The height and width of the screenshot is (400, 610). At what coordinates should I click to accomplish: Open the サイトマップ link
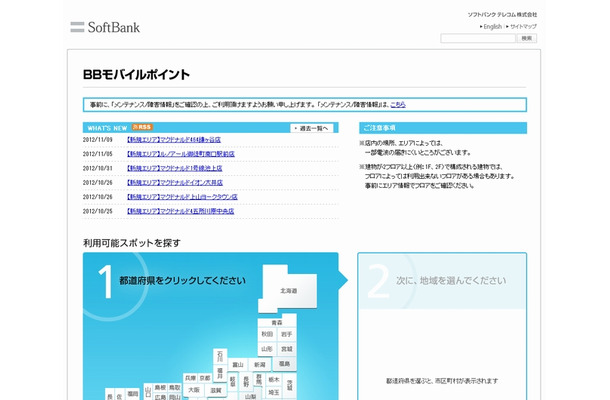[523, 26]
